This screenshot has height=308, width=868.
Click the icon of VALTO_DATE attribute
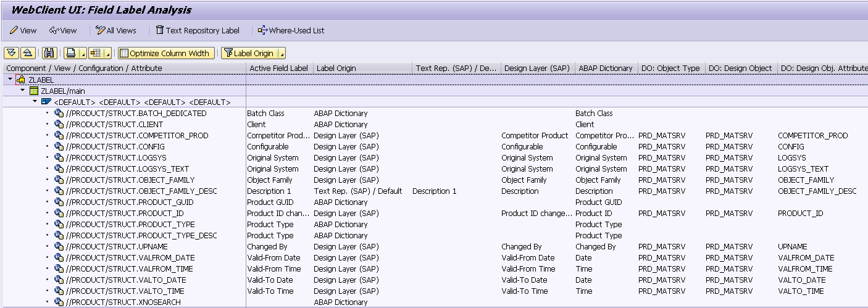click(59, 280)
